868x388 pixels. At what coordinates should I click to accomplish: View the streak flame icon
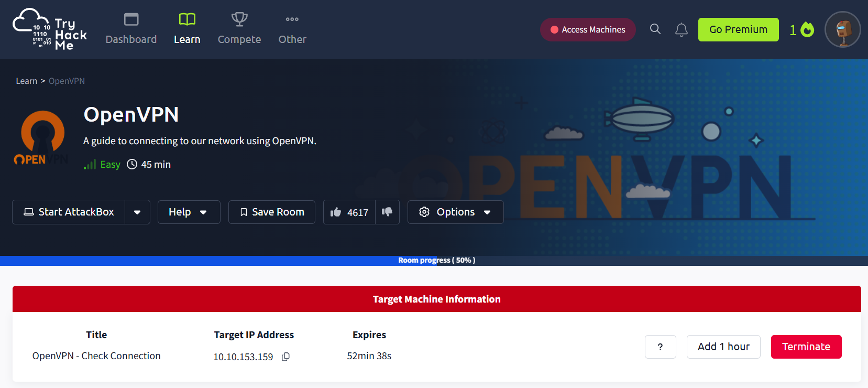tap(808, 30)
